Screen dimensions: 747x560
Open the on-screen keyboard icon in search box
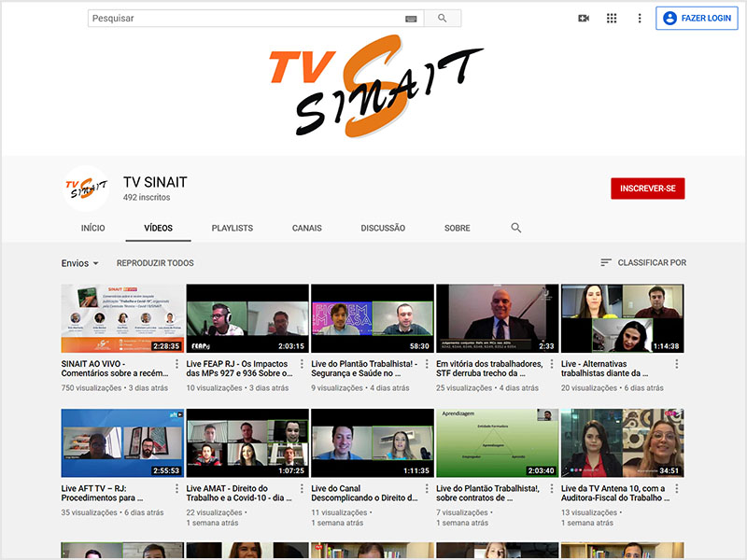pyautogui.click(x=411, y=19)
